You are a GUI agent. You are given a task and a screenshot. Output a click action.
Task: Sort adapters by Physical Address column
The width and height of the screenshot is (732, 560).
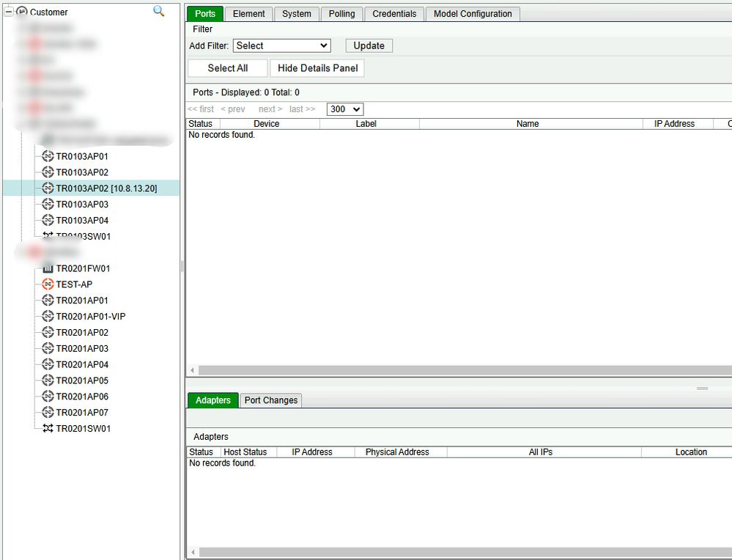(401, 452)
